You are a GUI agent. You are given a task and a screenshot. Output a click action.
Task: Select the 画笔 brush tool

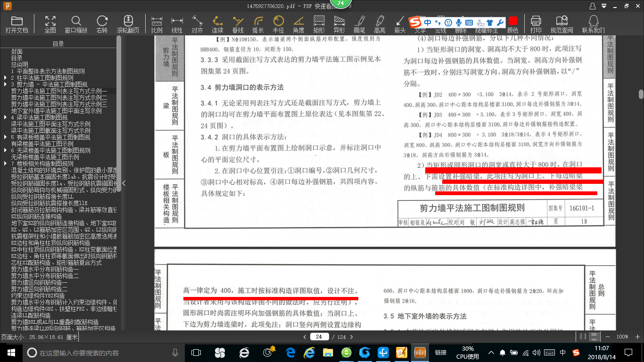[359, 25]
